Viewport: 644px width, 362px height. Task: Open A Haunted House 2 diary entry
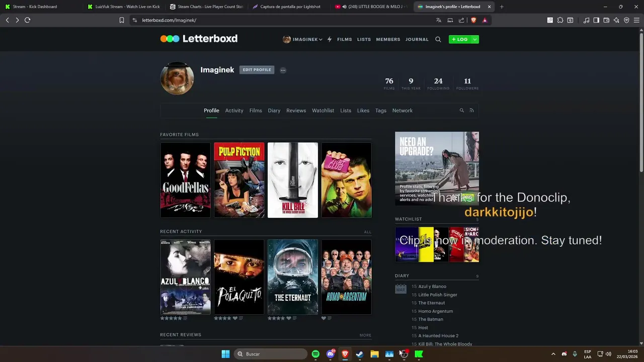[x=438, y=336]
